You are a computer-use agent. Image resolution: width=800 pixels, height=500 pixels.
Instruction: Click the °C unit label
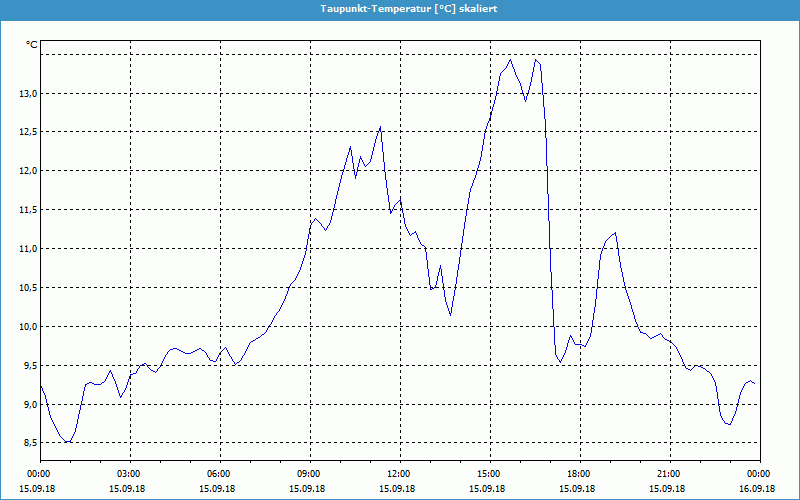coord(31,44)
